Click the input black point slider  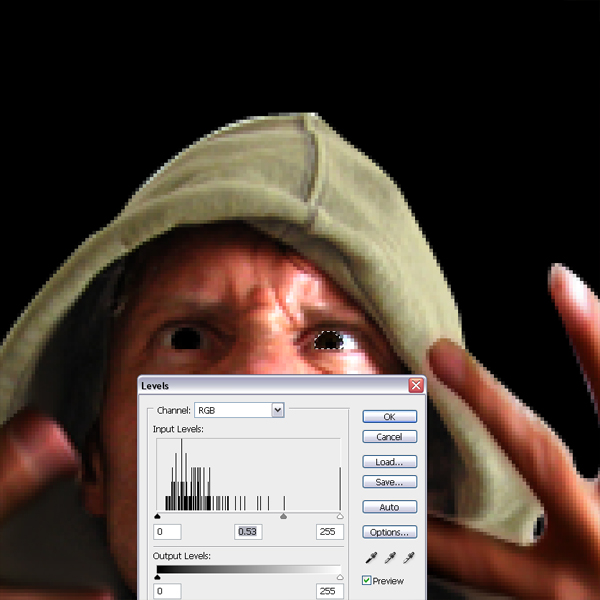[x=157, y=517]
